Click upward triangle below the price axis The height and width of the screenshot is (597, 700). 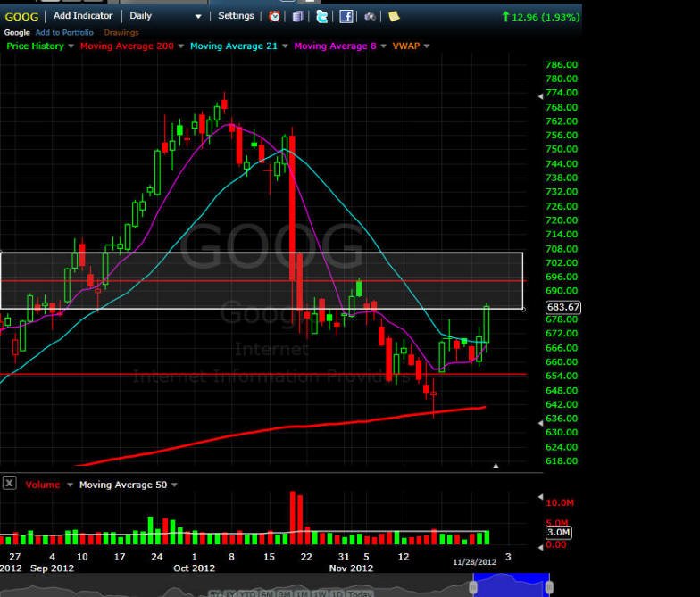pyautogui.click(x=496, y=466)
